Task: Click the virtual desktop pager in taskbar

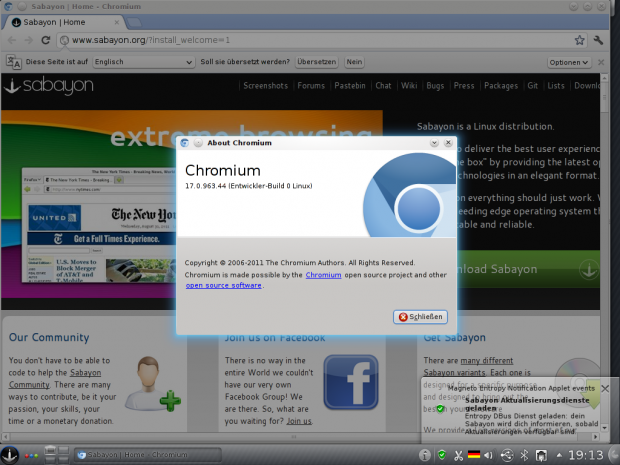Action: click(57, 455)
